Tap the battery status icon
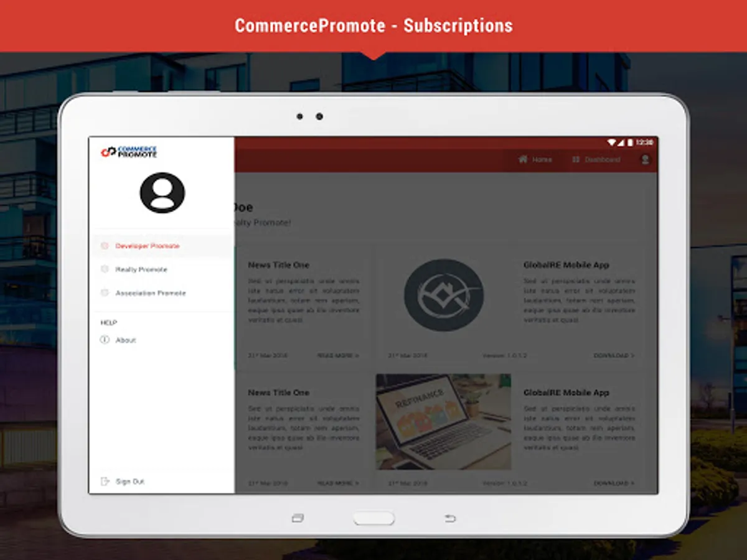 click(629, 142)
